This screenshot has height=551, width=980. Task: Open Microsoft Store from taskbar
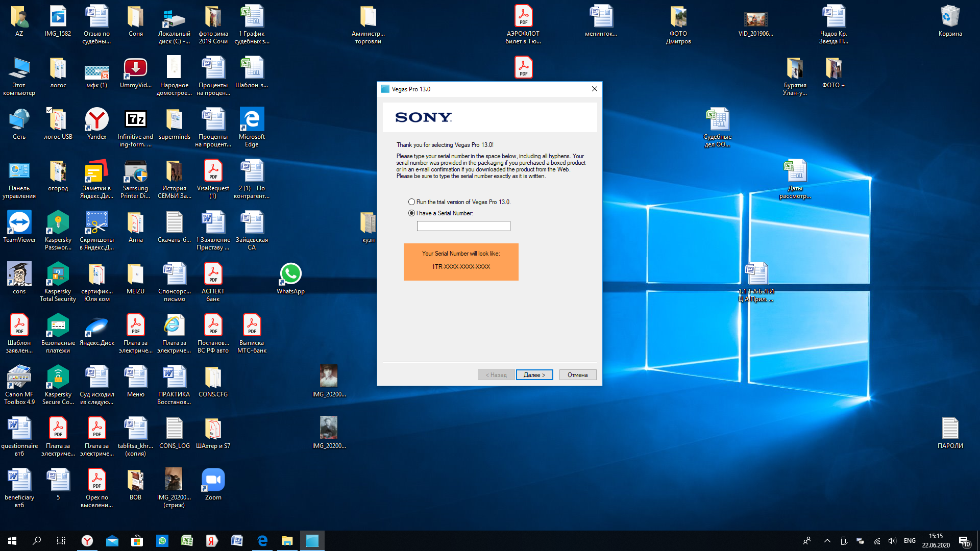[x=137, y=541]
